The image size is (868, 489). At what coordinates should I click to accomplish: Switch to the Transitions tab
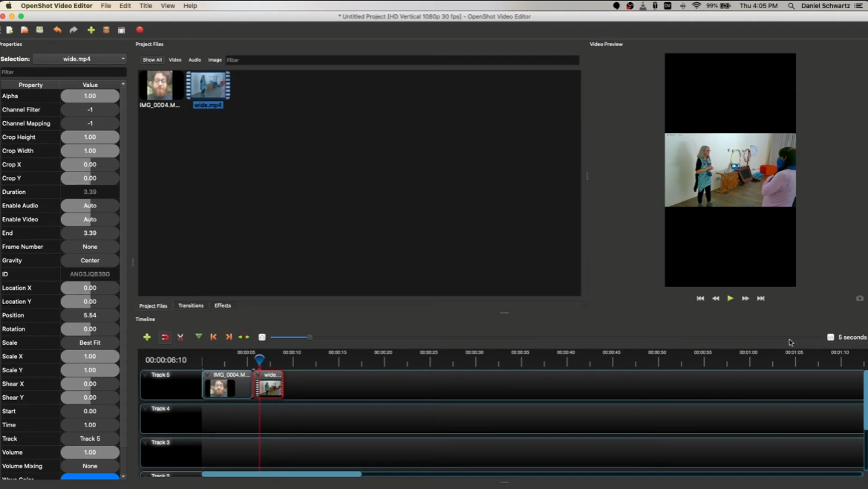click(191, 305)
